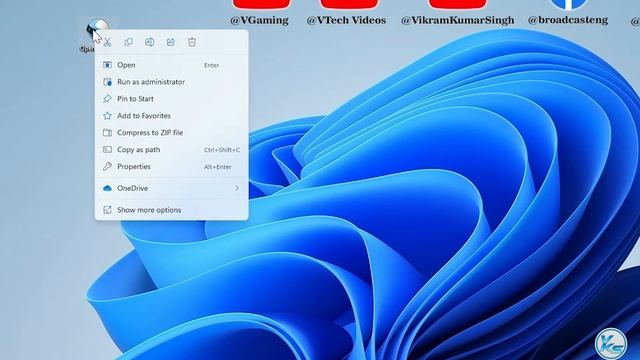Image resolution: width=640 pixels, height=360 pixels.
Task: Click the red icon above @VGaming
Action: 261,4
